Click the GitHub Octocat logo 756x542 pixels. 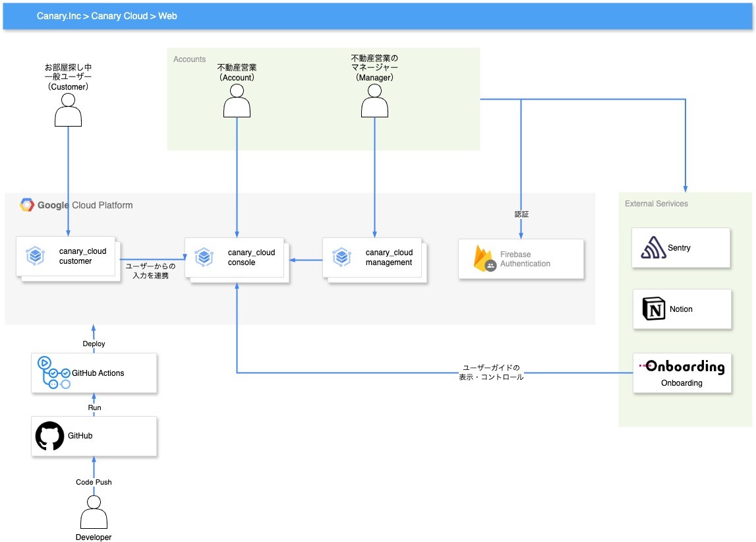coord(49,436)
